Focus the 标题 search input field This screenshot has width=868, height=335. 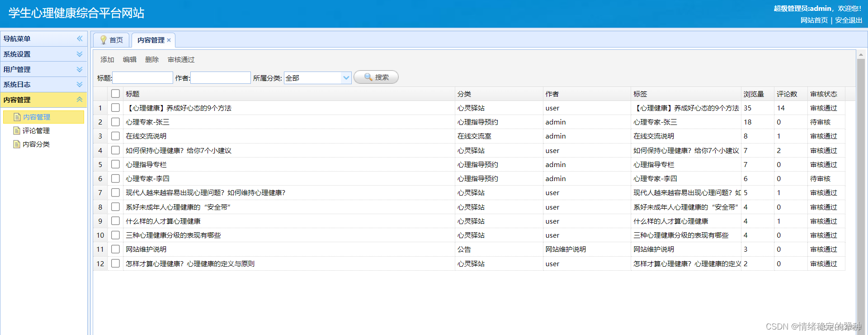coord(142,78)
